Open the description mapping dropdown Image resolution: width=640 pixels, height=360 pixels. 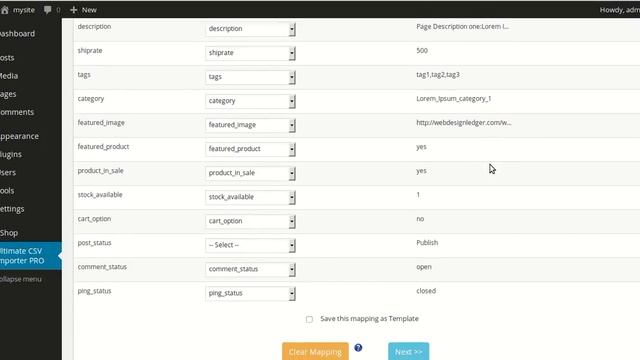[250, 29]
